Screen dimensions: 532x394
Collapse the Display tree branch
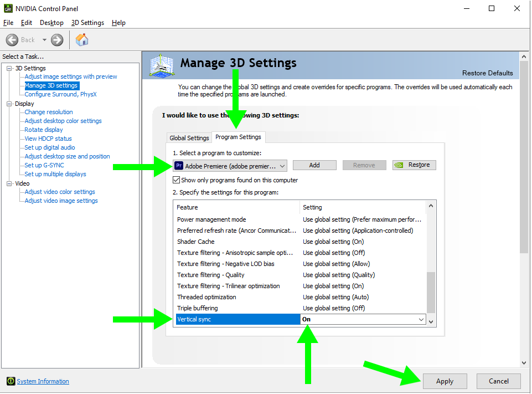(x=9, y=104)
